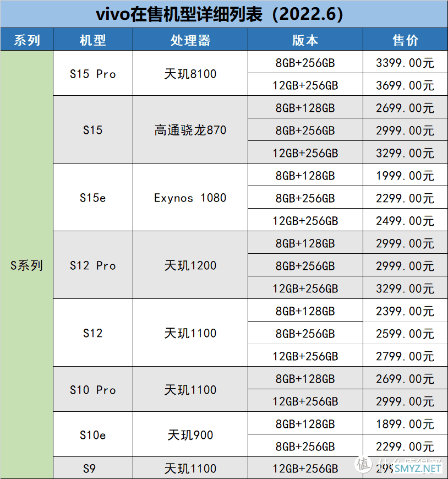Select the S10e model cell
This screenshot has width=448, height=479.
(93, 434)
